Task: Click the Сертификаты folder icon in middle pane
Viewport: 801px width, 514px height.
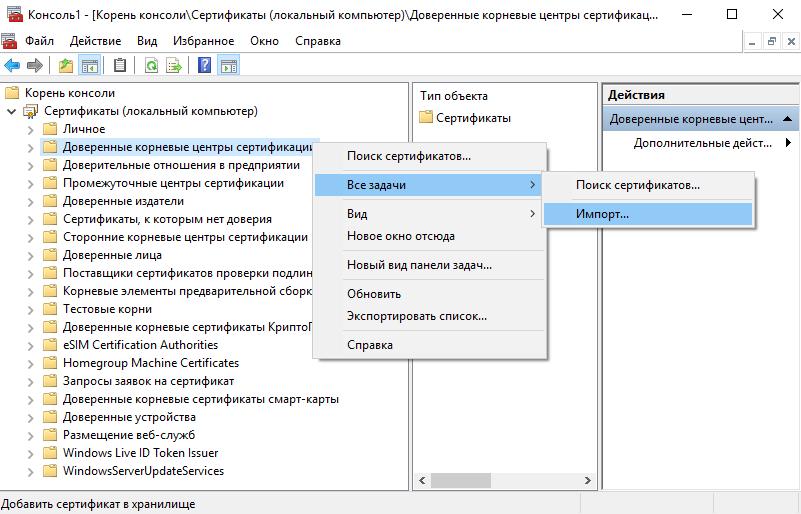Action: tap(426, 118)
